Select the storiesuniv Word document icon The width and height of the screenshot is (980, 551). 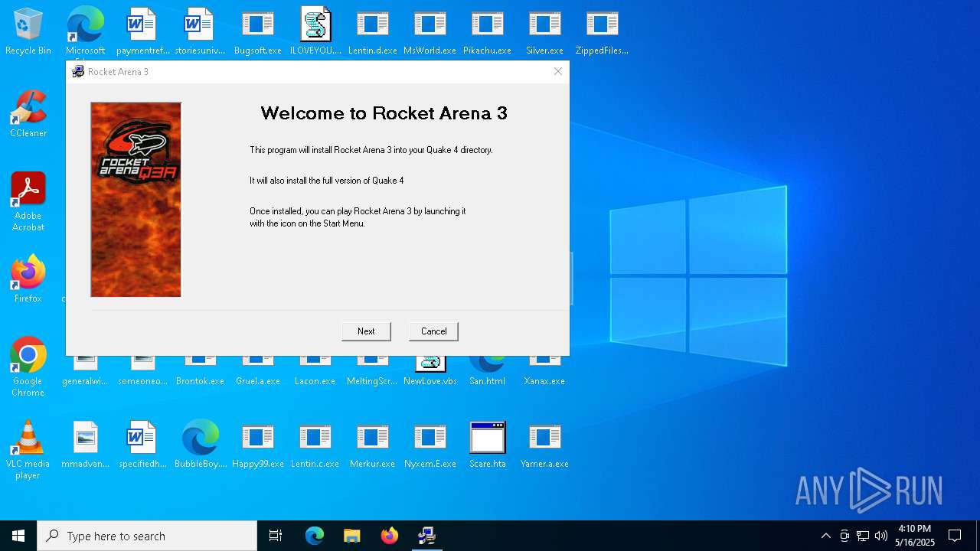200,32
